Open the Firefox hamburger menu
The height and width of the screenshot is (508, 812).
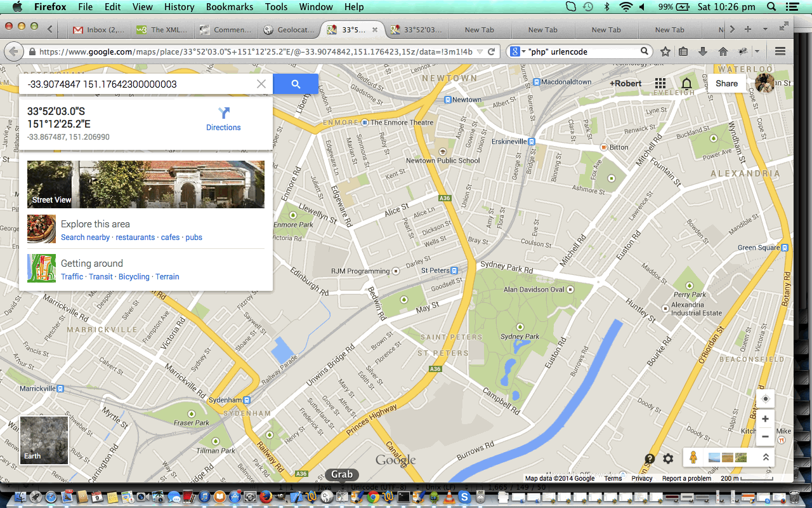780,51
